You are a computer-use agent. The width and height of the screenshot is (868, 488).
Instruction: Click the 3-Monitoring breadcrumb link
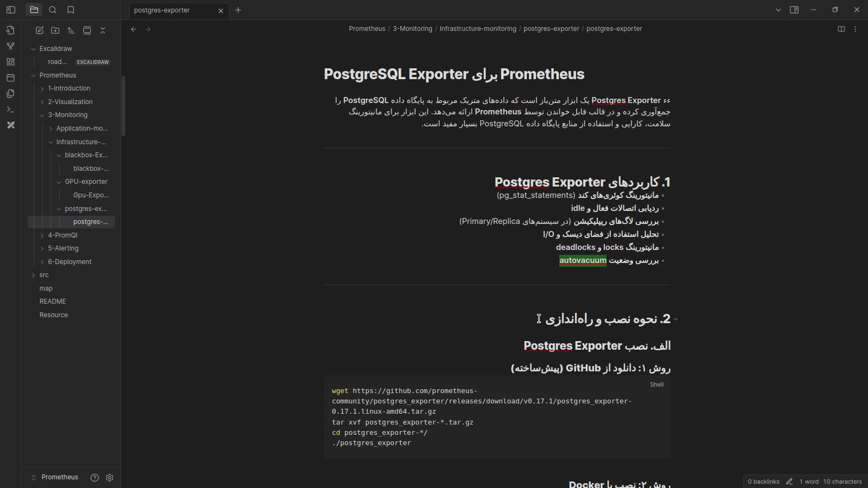click(x=412, y=29)
